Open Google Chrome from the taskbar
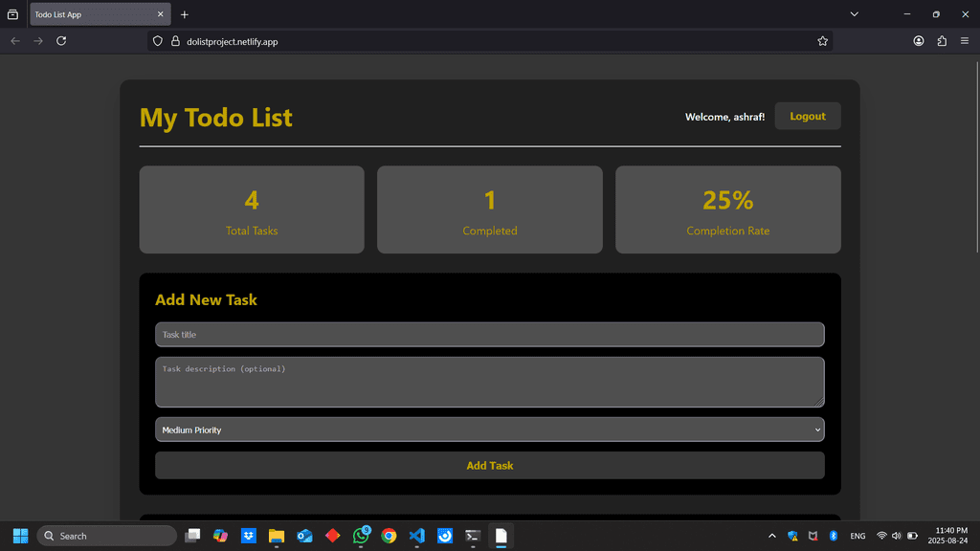Viewport: 980px width, 551px height. 389,536
